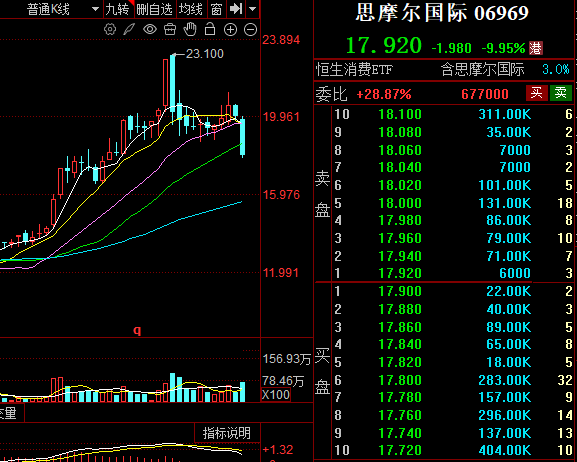Open the 指标说明 indicator description
Screen dimensions: 577x462
click(227, 433)
